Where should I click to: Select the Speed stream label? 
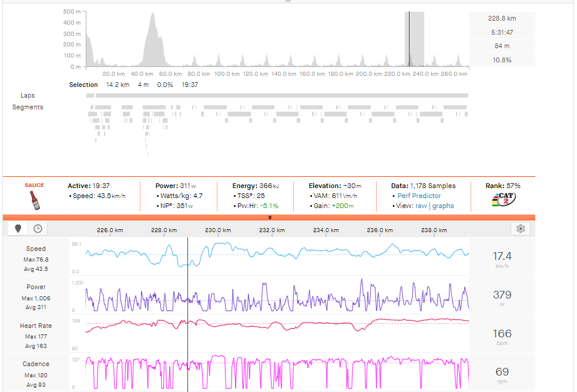point(36,249)
